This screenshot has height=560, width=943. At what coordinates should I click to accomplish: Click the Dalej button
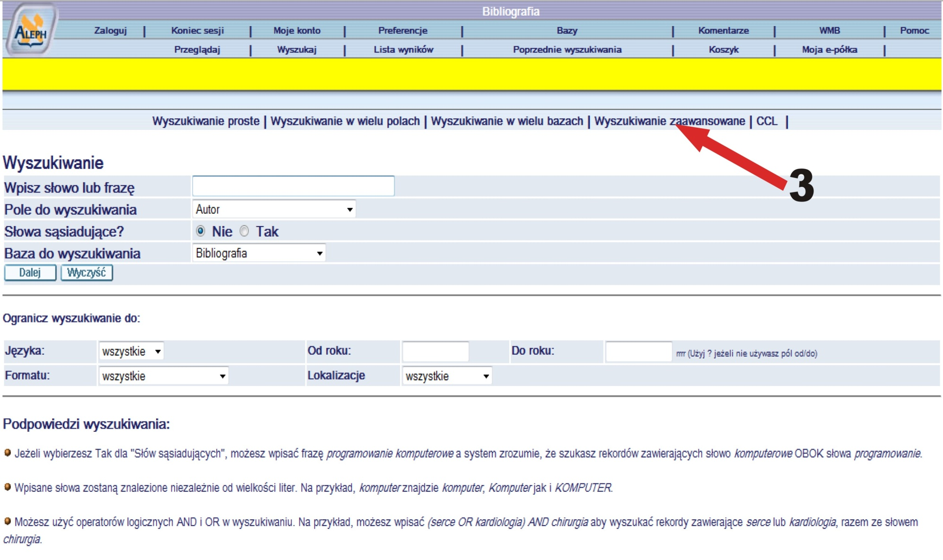pos(30,273)
